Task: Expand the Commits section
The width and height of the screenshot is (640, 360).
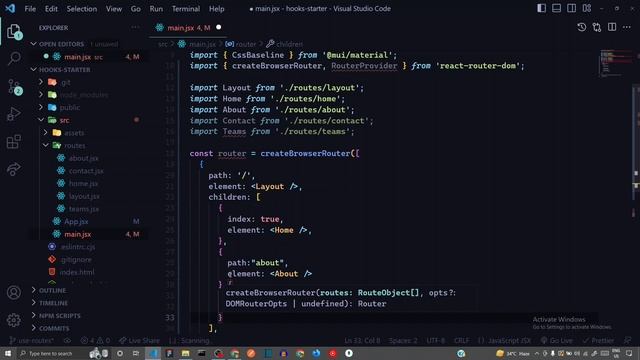Action: pos(54,328)
